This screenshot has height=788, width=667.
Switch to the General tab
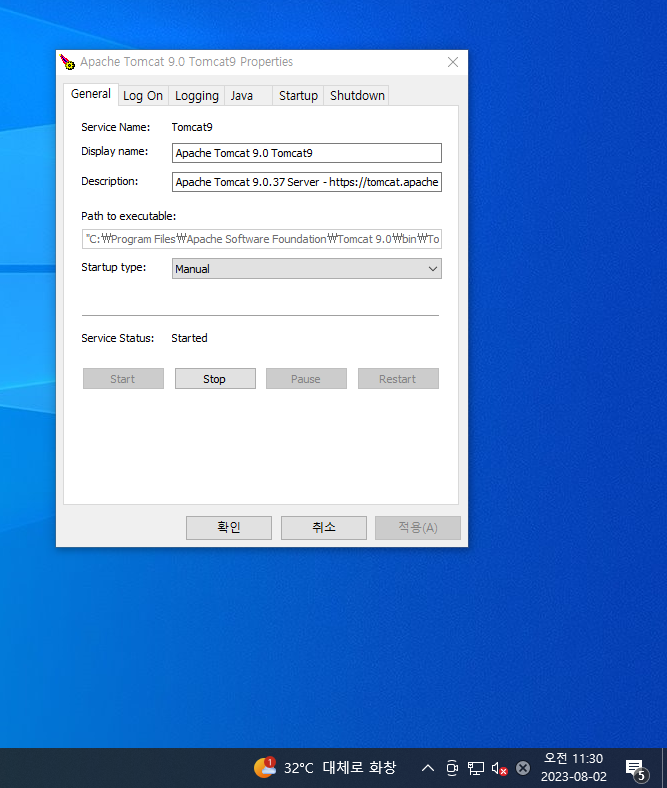pyautogui.click(x=91, y=94)
